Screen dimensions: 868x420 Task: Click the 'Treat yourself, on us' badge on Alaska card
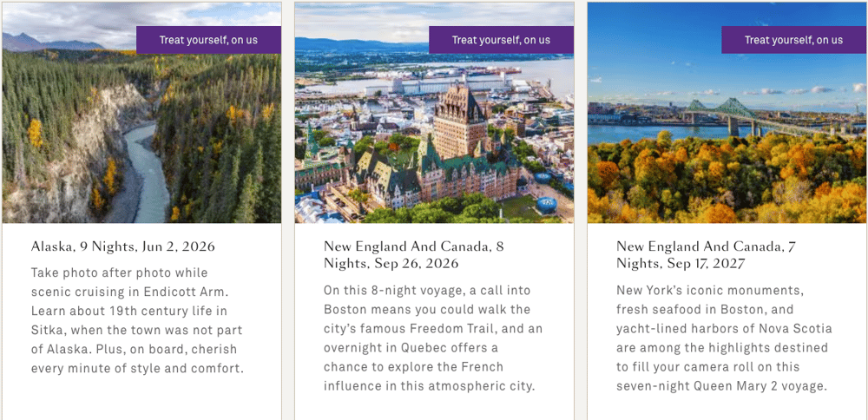[x=208, y=40]
